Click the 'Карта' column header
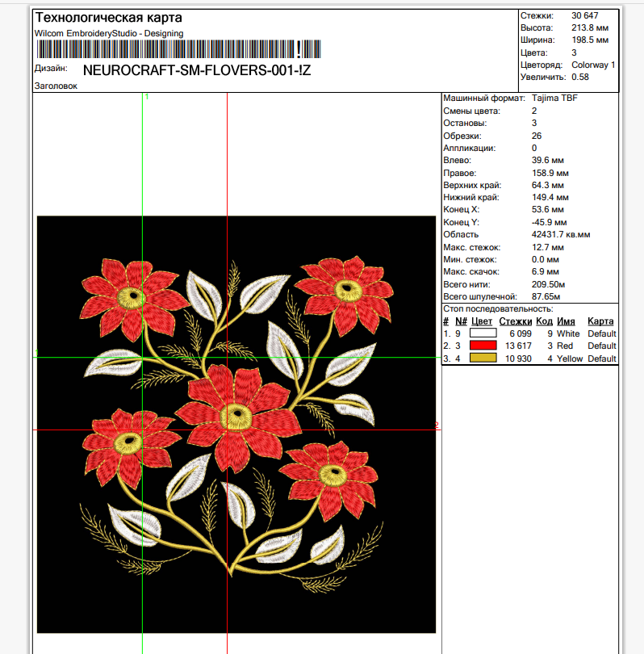644x654 pixels. [600, 321]
